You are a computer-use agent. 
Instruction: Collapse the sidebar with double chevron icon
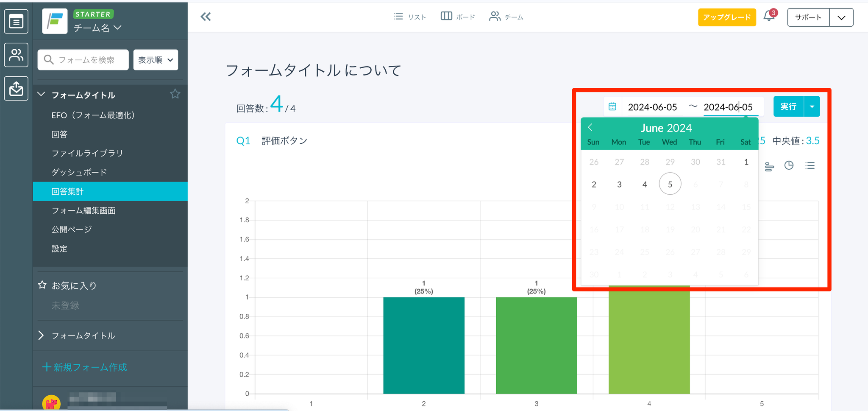click(x=206, y=17)
